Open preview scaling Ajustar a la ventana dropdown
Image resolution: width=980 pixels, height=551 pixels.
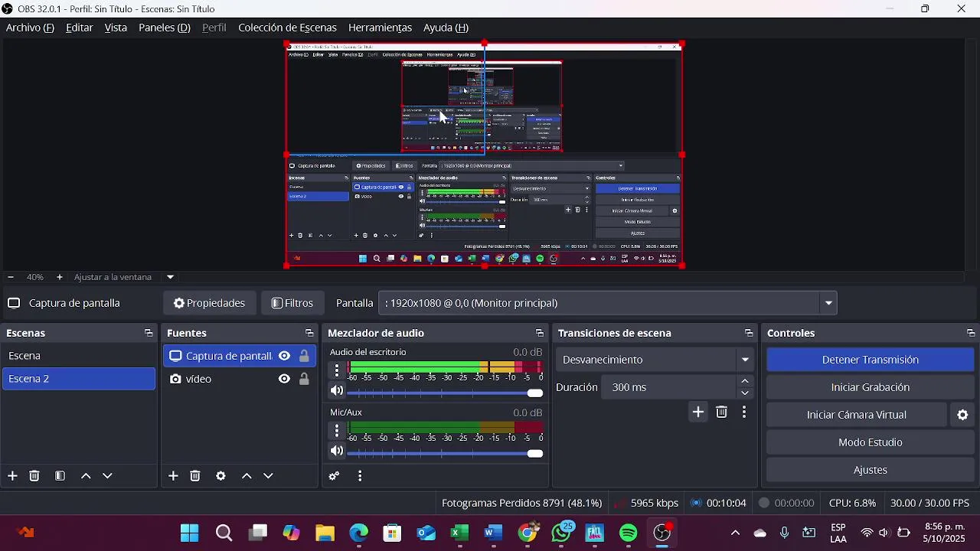[170, 277]
